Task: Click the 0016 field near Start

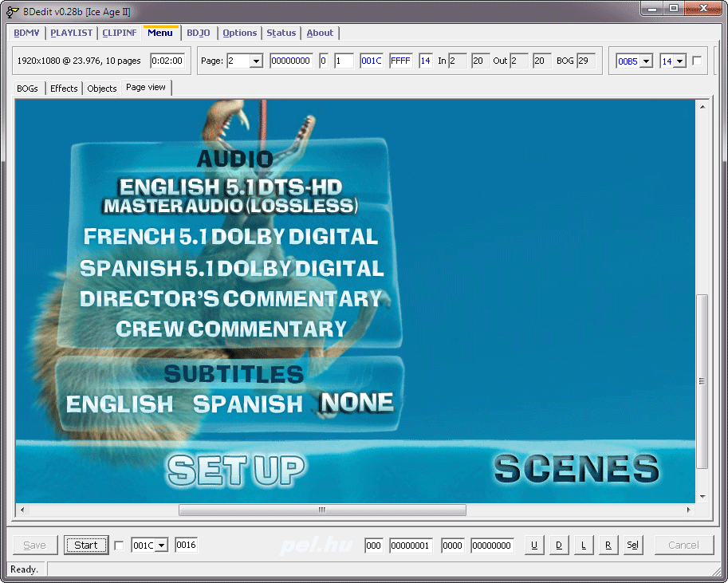Action: (186, 545)
